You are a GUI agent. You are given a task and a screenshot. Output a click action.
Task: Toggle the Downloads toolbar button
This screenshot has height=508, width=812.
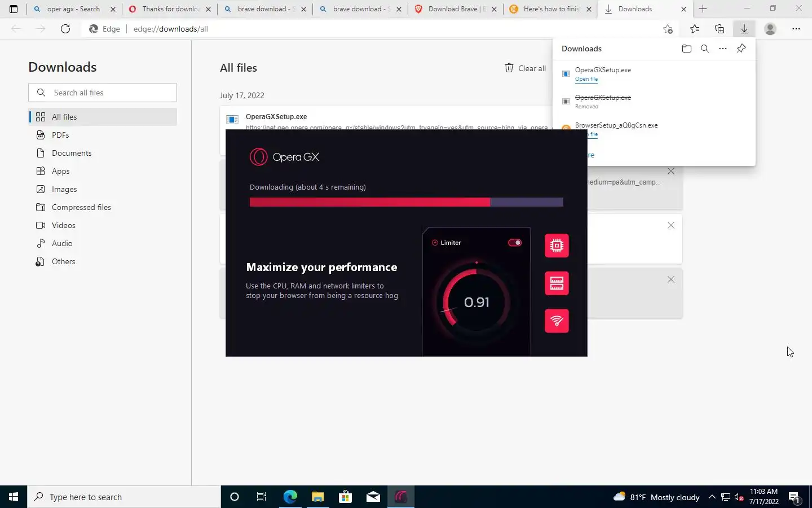744,29
